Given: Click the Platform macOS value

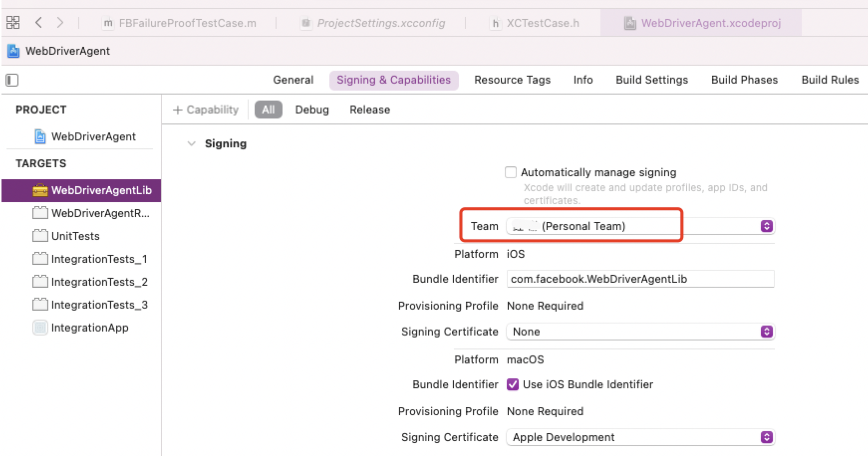Looking at the screenshot, I should click(x=525, y=359).
